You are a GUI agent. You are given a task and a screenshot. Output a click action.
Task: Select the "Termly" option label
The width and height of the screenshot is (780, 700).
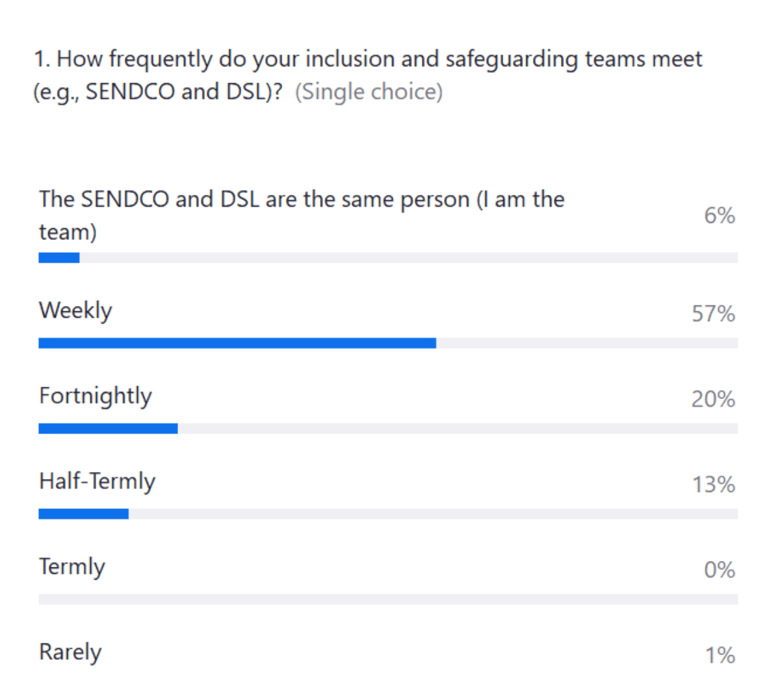72,567
